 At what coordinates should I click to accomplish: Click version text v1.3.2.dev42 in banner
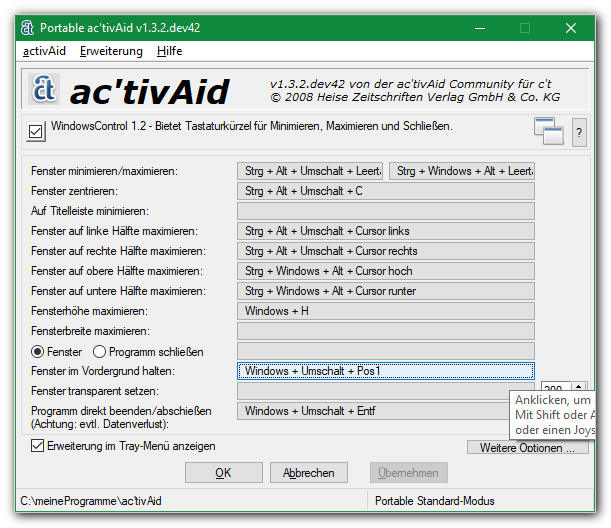click(x=307, y=84)
